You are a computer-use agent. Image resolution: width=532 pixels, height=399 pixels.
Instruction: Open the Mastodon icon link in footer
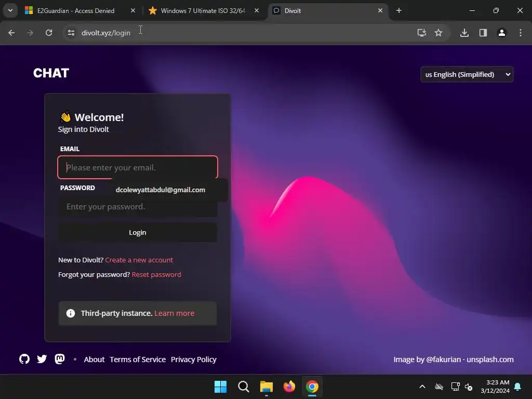(60, 359)
